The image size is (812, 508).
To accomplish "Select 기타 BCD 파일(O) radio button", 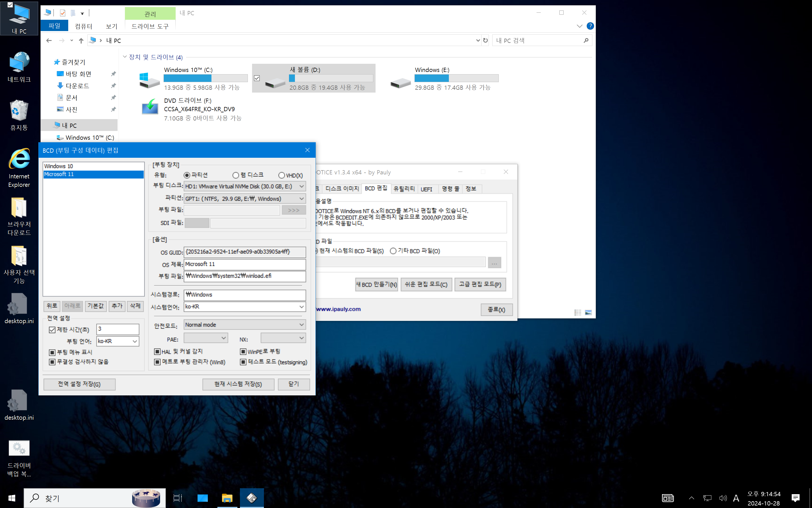I will click(393, 251).
